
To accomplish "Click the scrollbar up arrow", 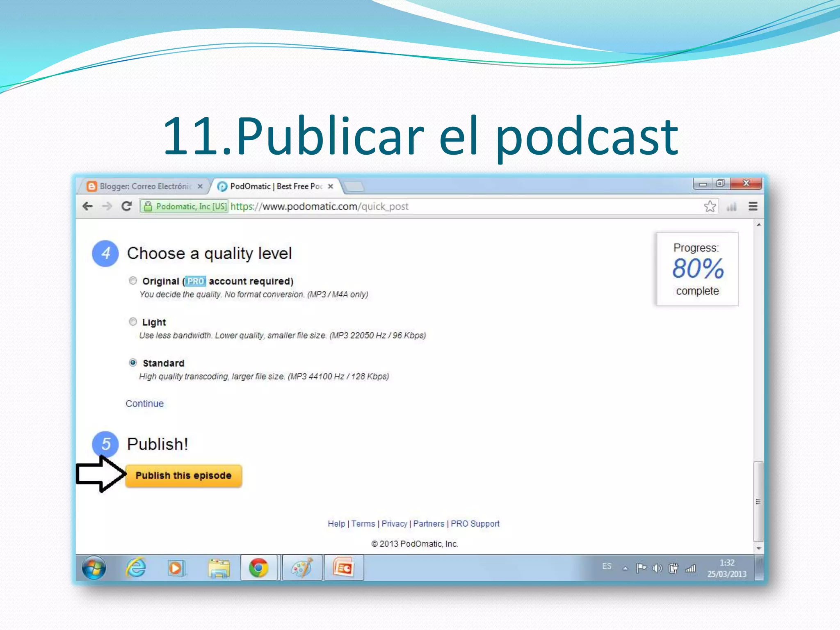I will pos(759,225).
